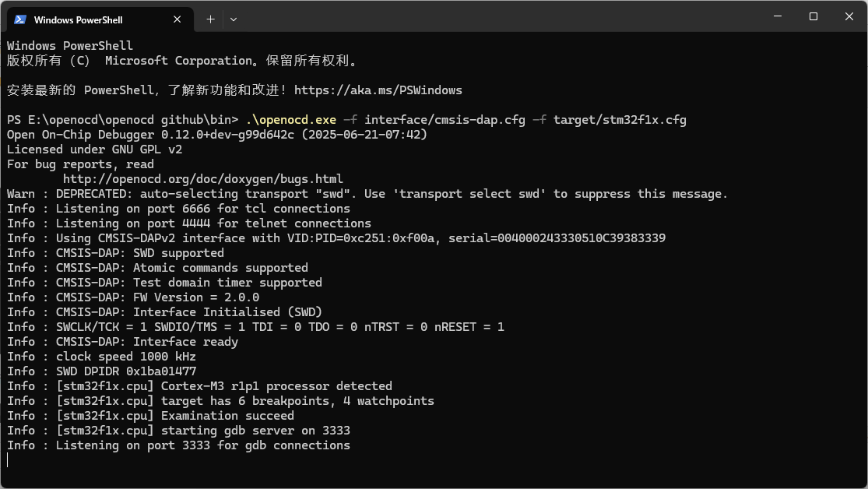Screen dimensions: 868x489
Task: Open the https://aka.ms/PSWindows link
Action: point(378,90)
